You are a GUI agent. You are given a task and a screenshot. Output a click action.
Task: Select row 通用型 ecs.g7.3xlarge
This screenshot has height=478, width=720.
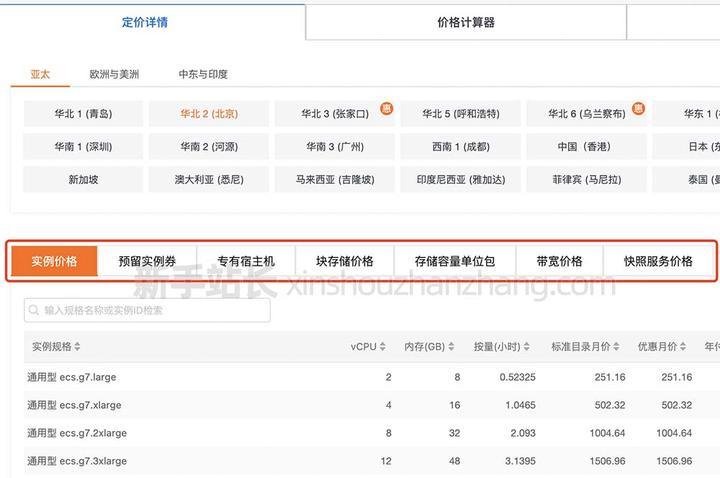[372, 461]
